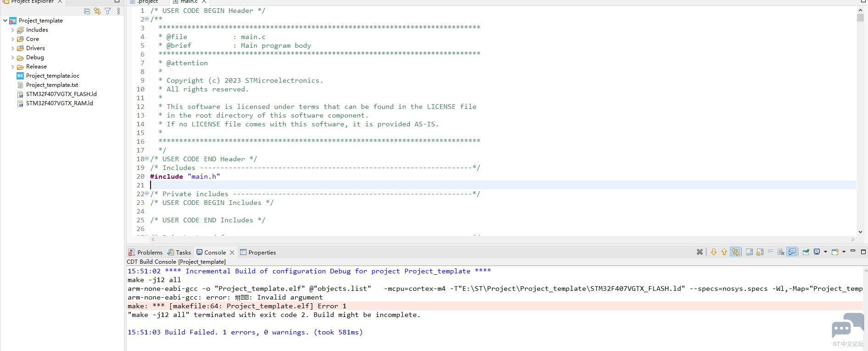The height and width of the screenshot is (351, 868).
Task: Open the display selected console dropdown
Action: [825, 252]
